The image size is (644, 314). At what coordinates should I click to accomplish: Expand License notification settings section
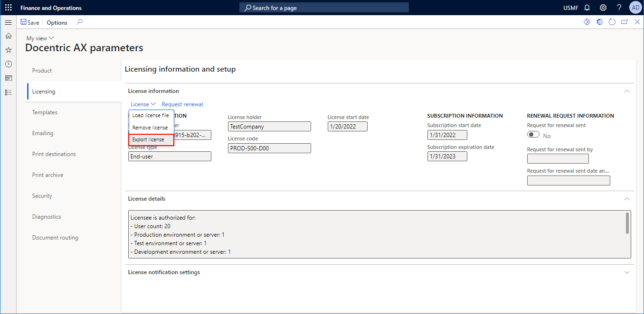pos(627,273)
